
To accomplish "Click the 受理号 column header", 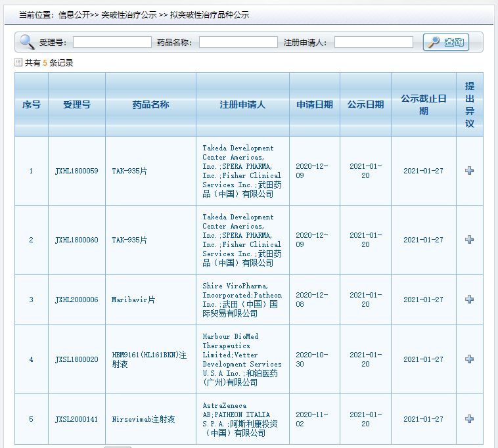I will [x=77, y=104].
